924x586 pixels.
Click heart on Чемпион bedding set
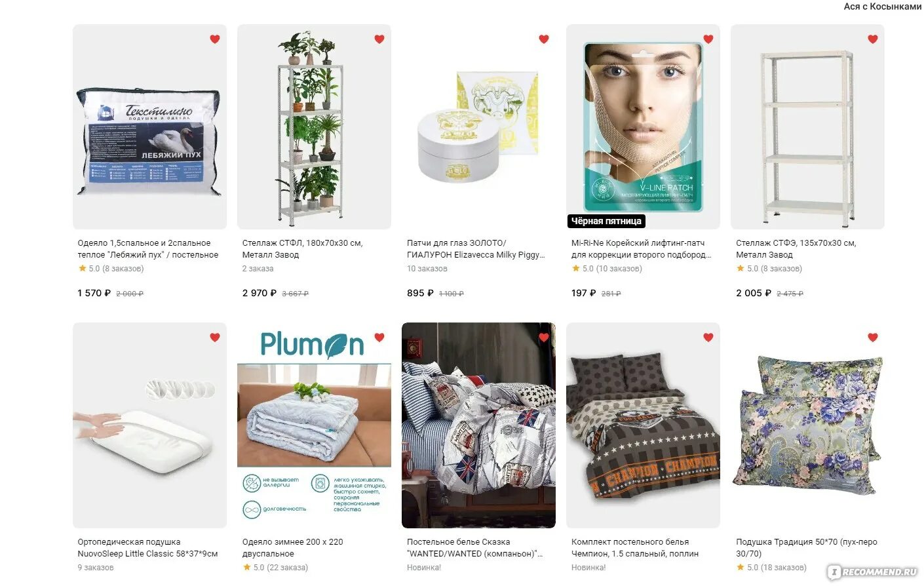708,338
